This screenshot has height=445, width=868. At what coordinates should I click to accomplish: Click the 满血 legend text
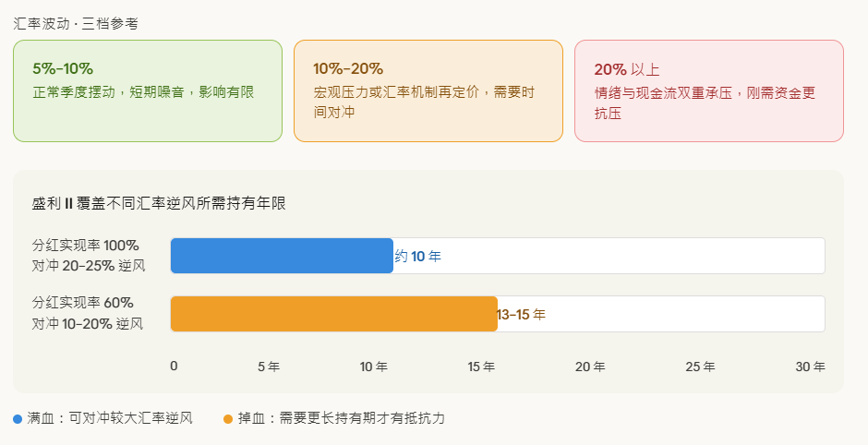(110, 419)
